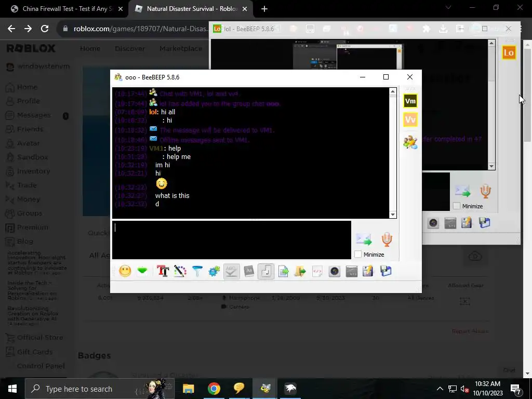
Task: Toggle the word completer book icon in ooo toolbar
Action: coord(249,271)
